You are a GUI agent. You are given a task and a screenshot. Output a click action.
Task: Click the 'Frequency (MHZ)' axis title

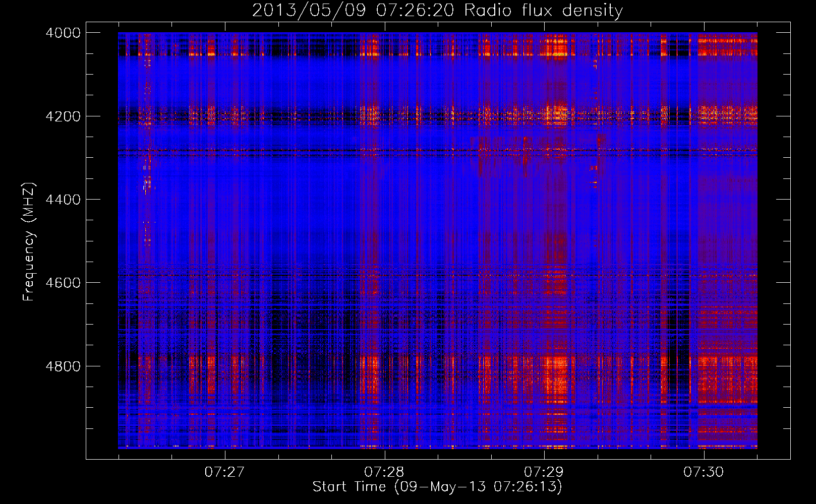tap(29, 242)
